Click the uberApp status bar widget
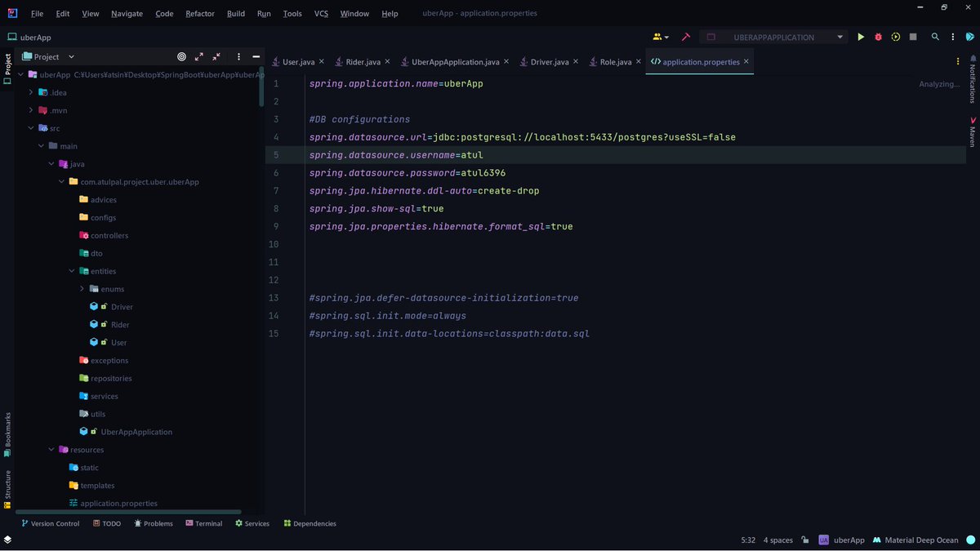Screen dimensions: 980x551 [841, 540]
